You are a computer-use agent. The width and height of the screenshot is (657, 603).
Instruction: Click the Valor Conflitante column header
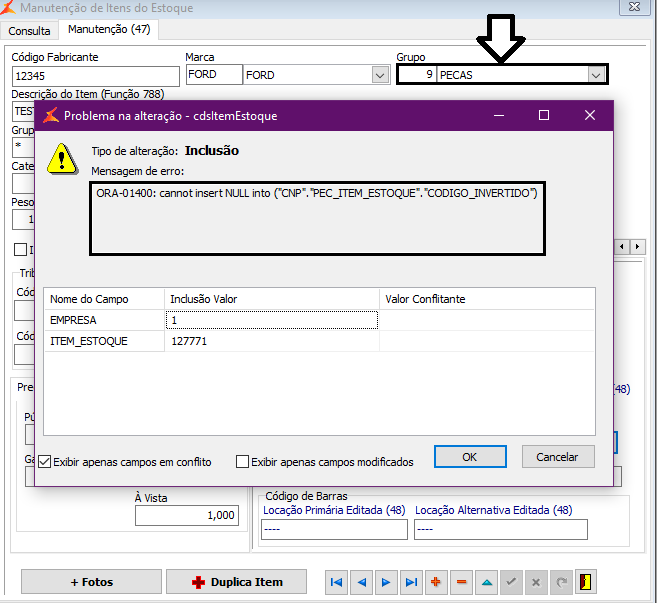pyautogui.click(x=487, y=299)
